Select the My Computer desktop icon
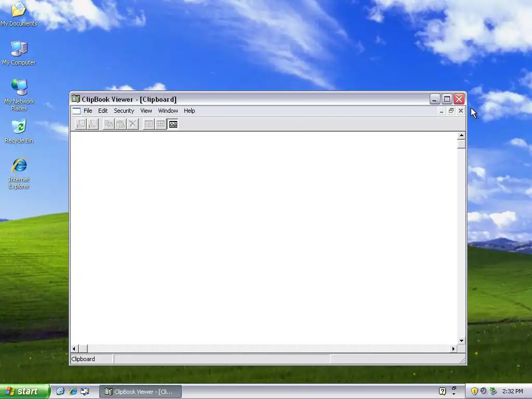The width and height of the screenshot is (532, 399). [x=19, y=54]
